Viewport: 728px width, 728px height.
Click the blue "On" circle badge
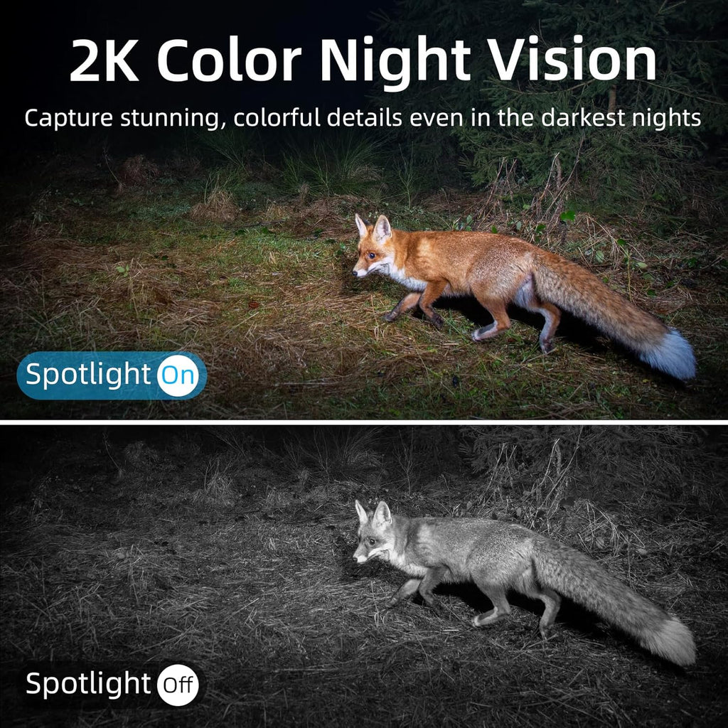pyautogui.click(x=178, y=375)
